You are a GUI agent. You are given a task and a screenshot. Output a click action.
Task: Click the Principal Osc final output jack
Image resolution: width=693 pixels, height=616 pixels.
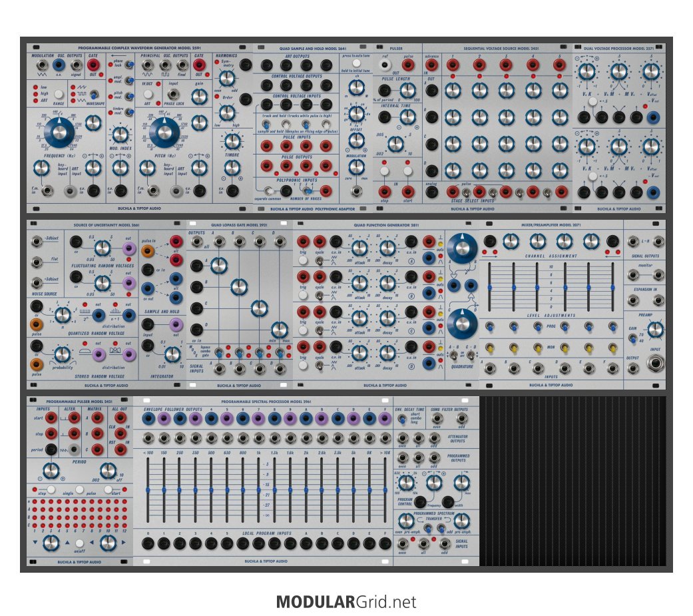[x=182, y=65]
